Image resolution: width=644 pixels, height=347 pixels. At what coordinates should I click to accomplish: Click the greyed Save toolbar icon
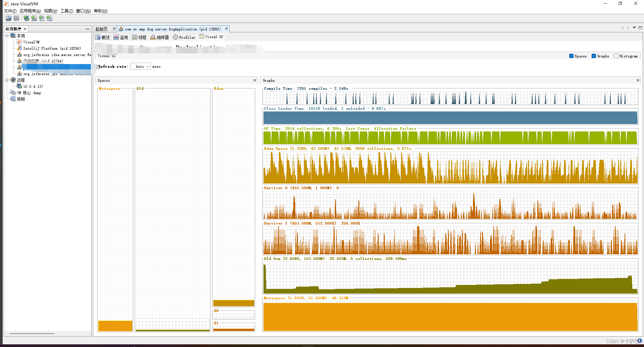pos(16,18)
